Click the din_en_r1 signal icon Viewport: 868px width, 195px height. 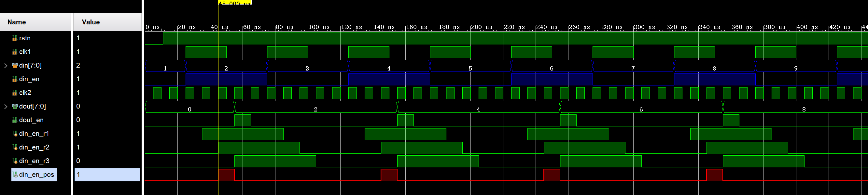click(15, 134)
